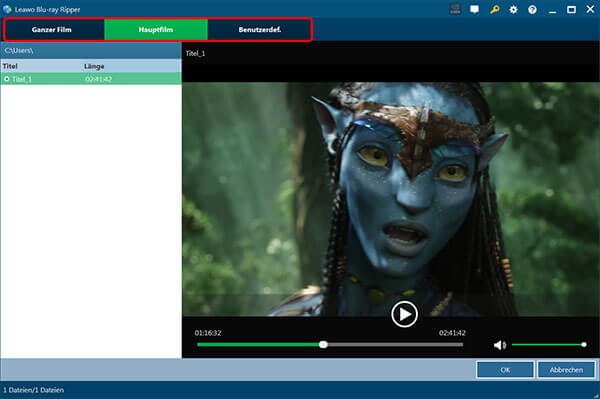Close the Leawo Blu-ray Ripper window

click(x=590, y=9)
